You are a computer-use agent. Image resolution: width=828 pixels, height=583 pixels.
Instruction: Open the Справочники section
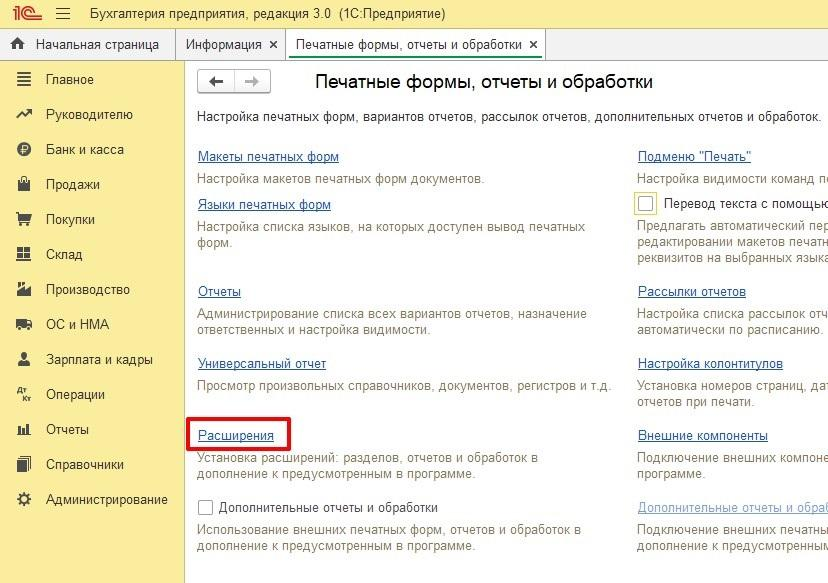(x=84, y=464)
